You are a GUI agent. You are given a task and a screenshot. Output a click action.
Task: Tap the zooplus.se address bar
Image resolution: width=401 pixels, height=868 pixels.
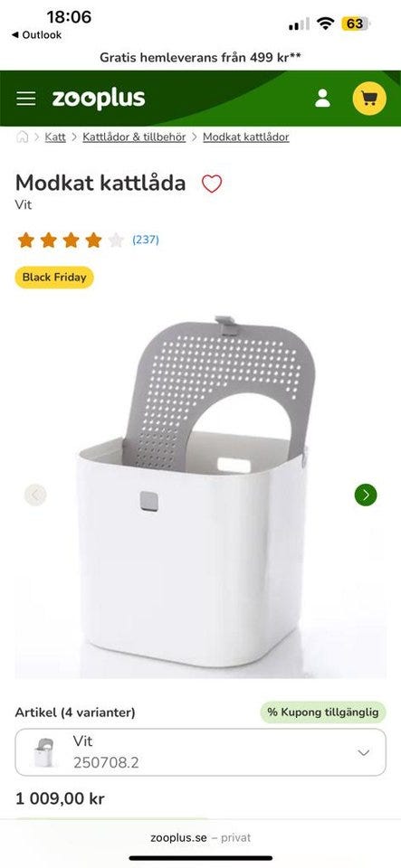pyautogui.click(x=201, y=837)
